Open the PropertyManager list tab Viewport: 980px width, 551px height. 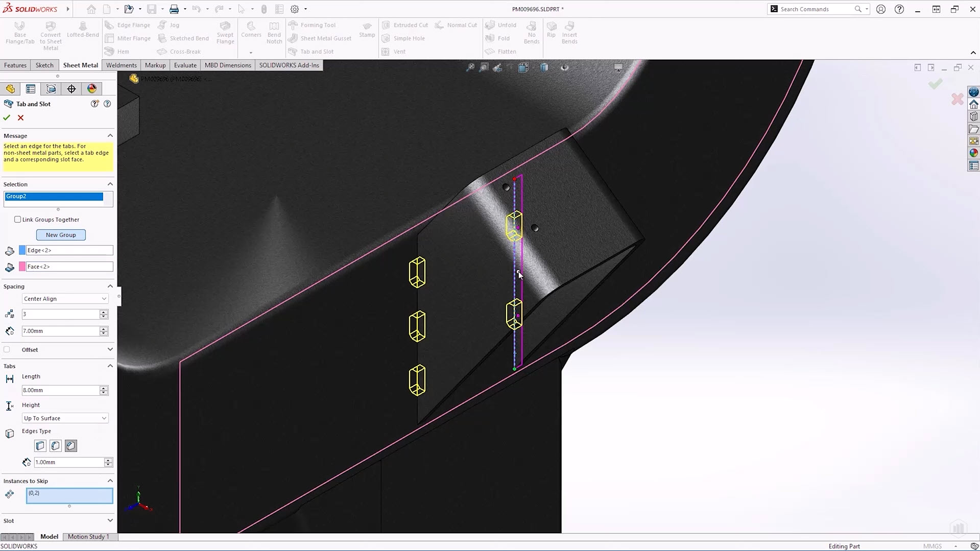coord(31,89)
